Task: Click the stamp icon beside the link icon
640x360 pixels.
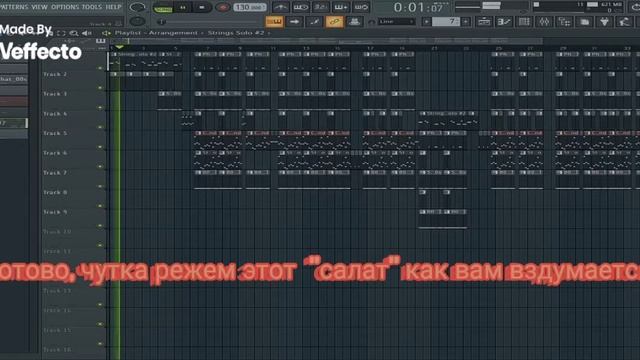Action: tap(354, 22)
